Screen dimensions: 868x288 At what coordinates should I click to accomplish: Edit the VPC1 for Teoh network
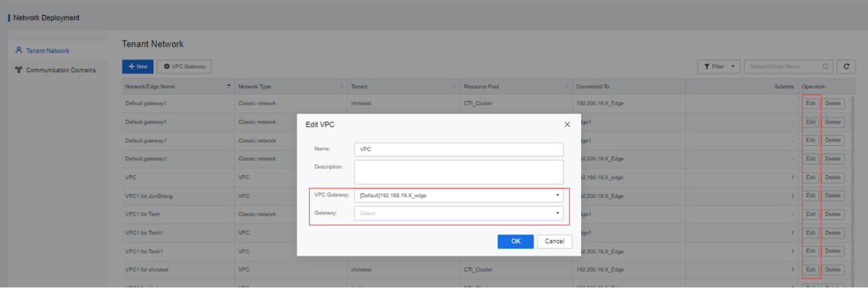[811, 214]
